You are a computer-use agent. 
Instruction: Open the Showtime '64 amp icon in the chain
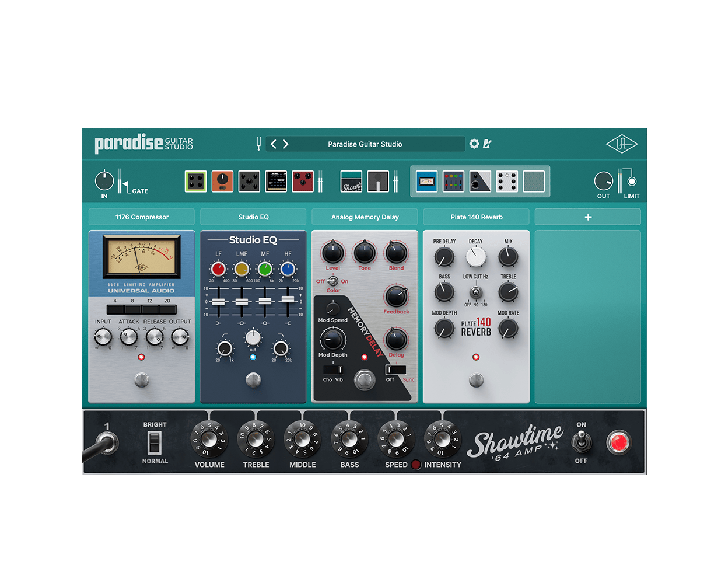(x=351, y=182)
